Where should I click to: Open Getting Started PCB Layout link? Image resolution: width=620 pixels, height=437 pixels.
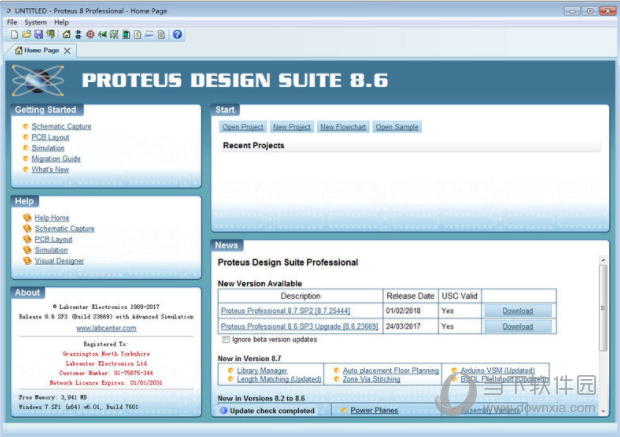tap(50, 137)
